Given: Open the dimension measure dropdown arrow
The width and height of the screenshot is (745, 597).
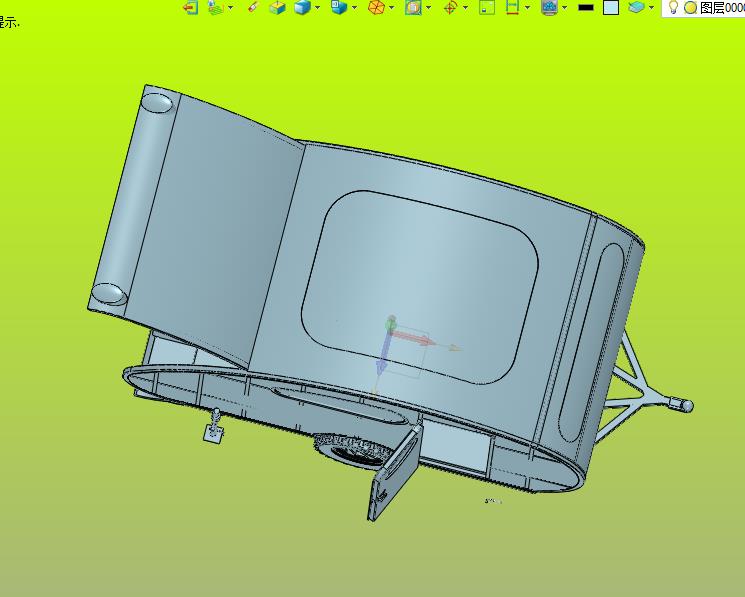Looking at the screenshot, I should pyautogui.click(x=527, y=8).
